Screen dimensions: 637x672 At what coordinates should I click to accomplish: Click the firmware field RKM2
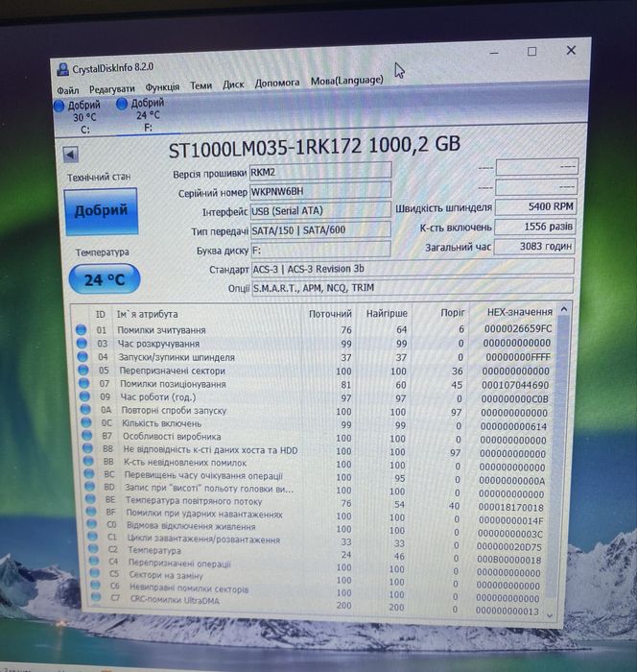[x=320, y=172]
